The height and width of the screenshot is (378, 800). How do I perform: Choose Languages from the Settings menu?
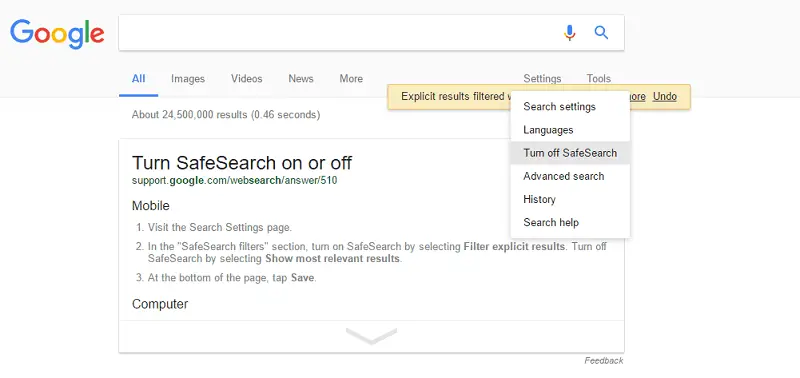click(x=570, y=130)
